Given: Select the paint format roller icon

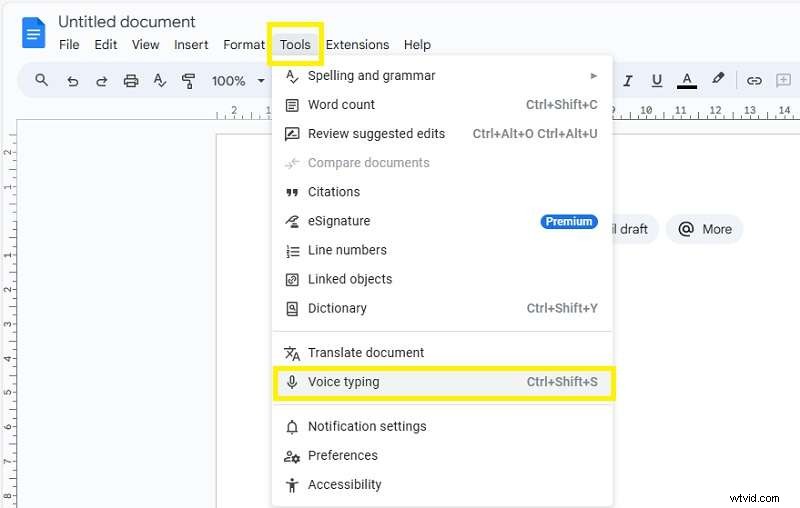Looking at the screenshot, I should (x=188, y=81).
